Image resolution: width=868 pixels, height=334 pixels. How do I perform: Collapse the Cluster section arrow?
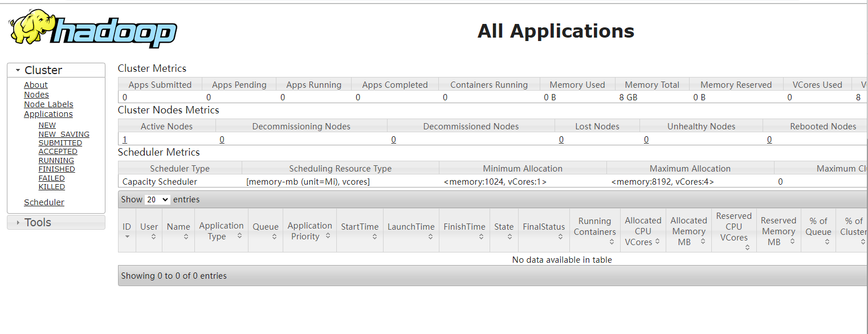18,70
